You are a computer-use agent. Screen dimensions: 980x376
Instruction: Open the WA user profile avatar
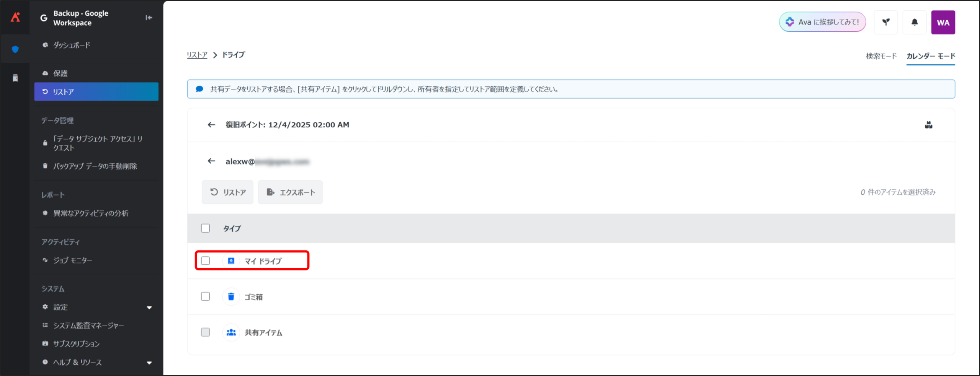pyautogui.click(x=942, y=23)
